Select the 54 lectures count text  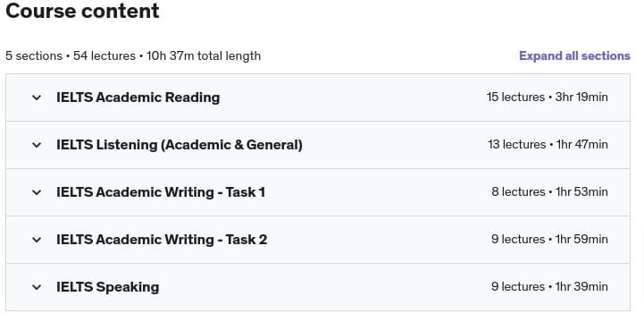[105, 56]
